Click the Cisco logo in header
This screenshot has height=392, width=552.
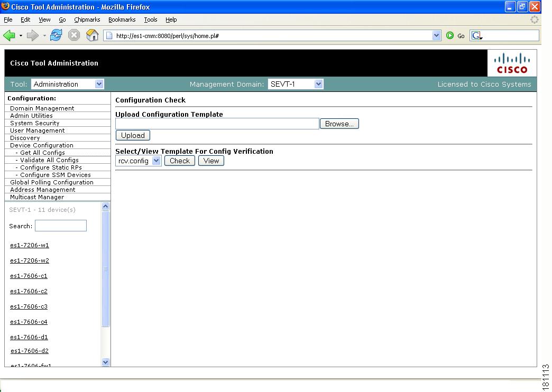coord(512,63)
